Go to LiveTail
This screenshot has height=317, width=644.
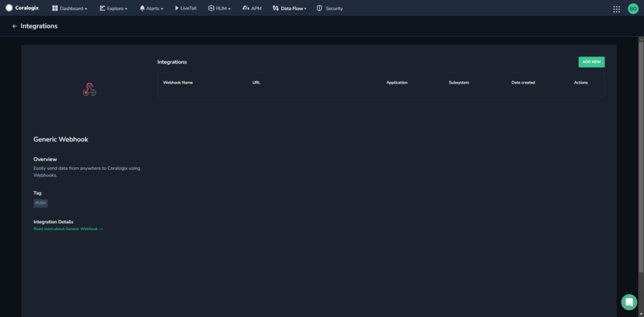tap(186, 8)
